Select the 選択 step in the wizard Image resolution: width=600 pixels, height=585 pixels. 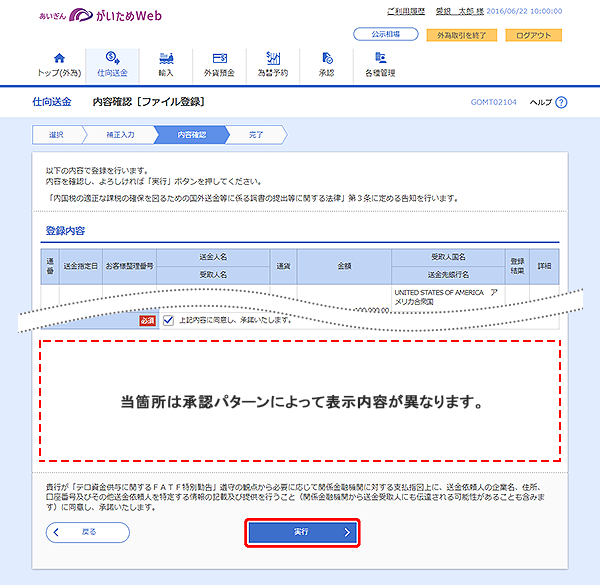[56, 135]
